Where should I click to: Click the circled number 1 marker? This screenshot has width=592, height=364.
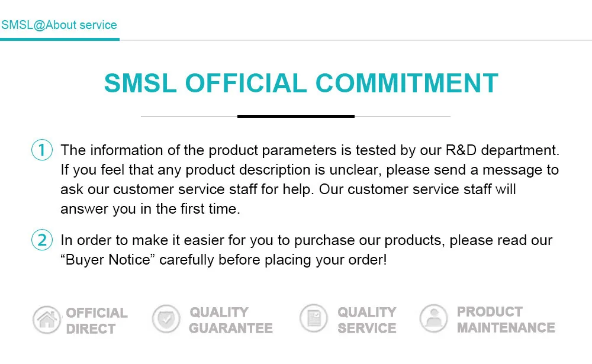42,150
